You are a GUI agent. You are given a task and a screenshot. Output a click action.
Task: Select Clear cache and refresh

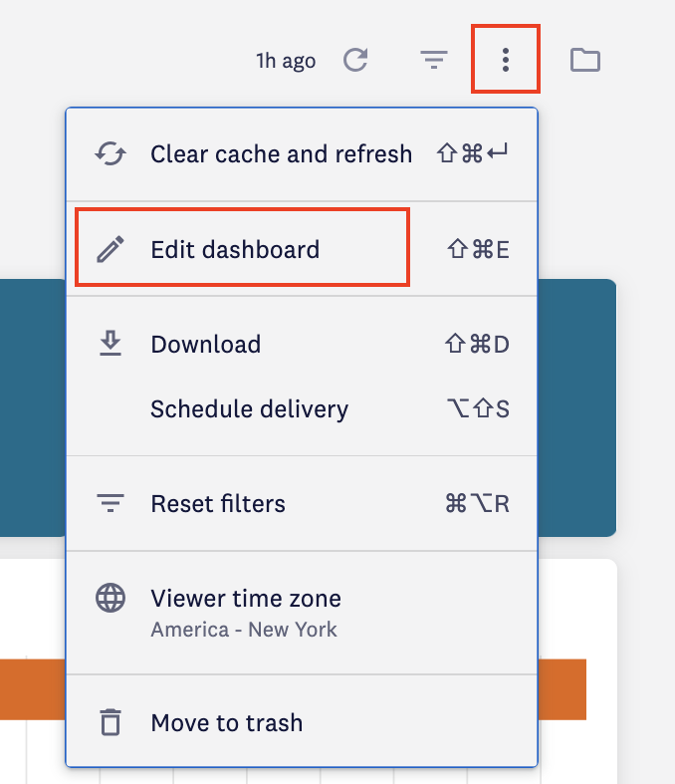tap(281, 154)
